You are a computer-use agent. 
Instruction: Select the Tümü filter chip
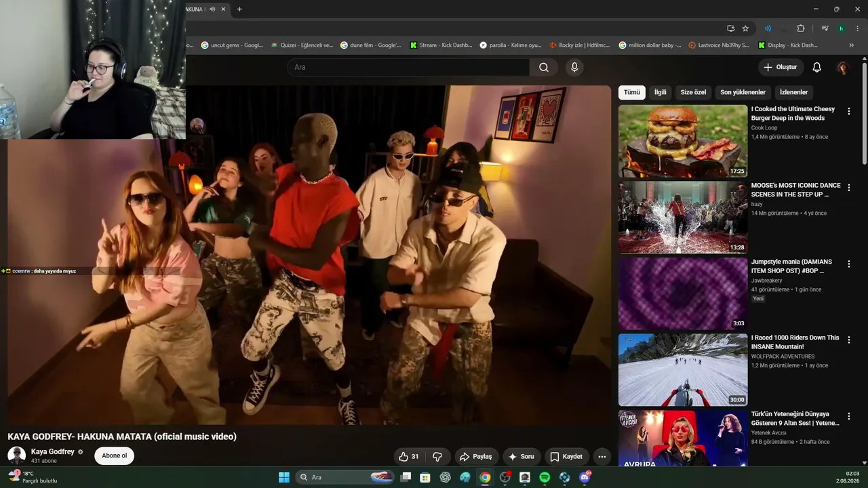632,92
